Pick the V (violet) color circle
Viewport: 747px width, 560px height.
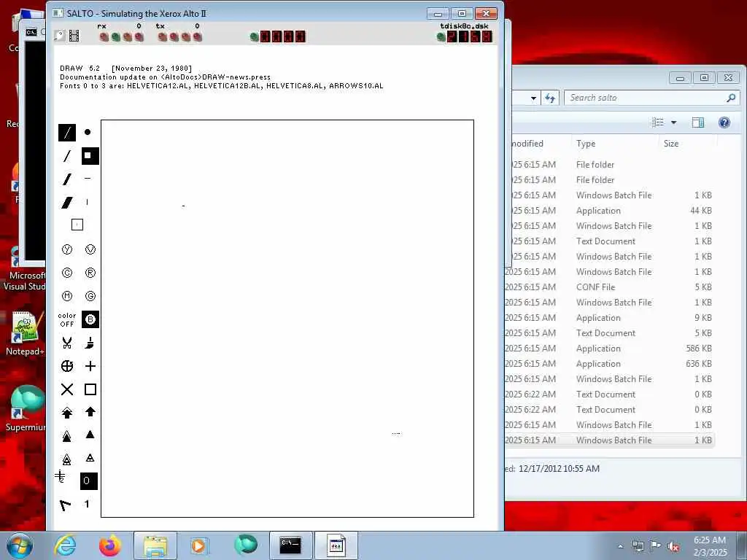tap(90, 249)
